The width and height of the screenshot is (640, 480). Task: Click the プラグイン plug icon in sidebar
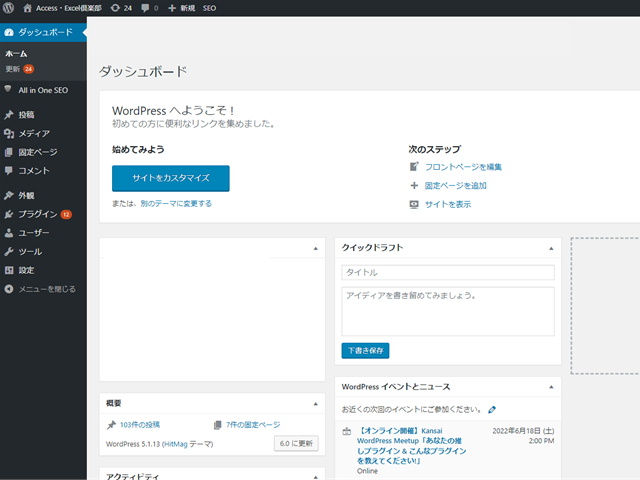pyautogui.click(x=9, y=214)
